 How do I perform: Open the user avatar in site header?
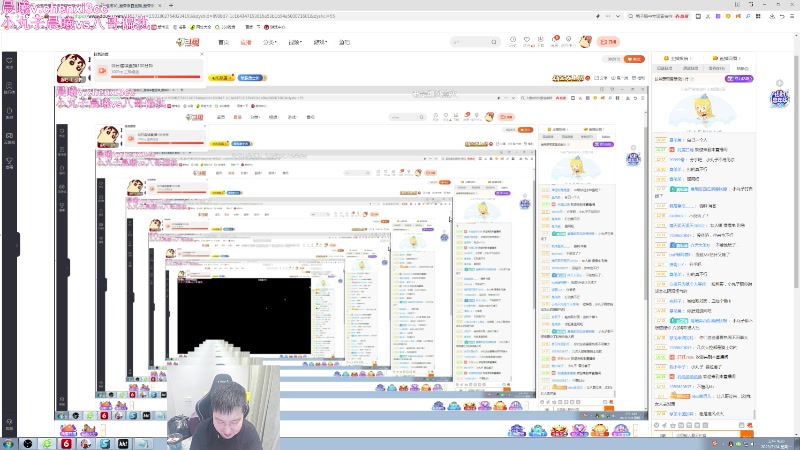(x=585, y=42)
